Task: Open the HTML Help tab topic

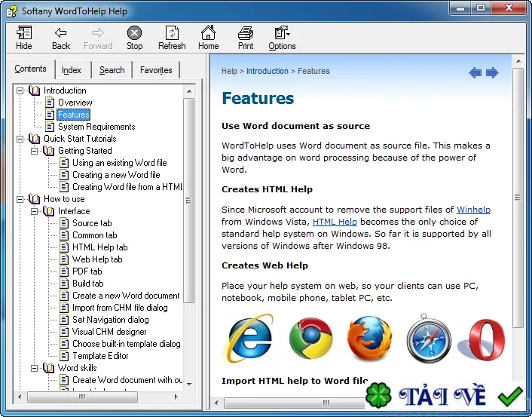Action: (99, 247)
